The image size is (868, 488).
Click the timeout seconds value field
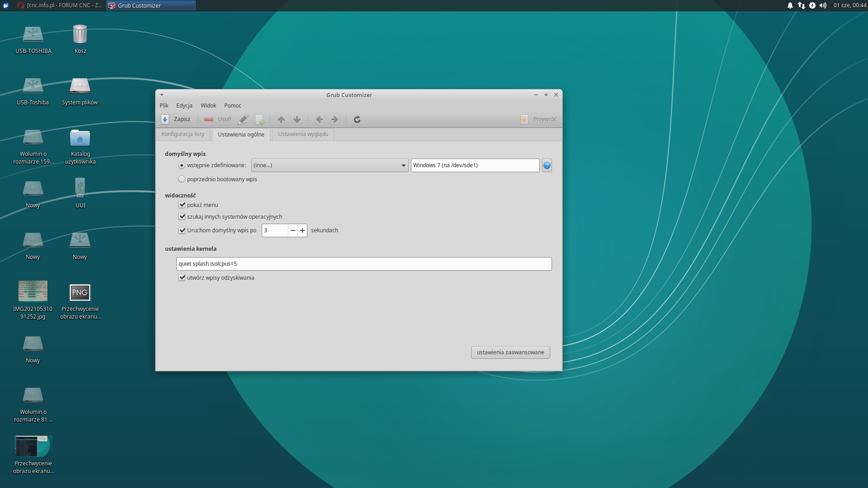click(x=275, y=230)
